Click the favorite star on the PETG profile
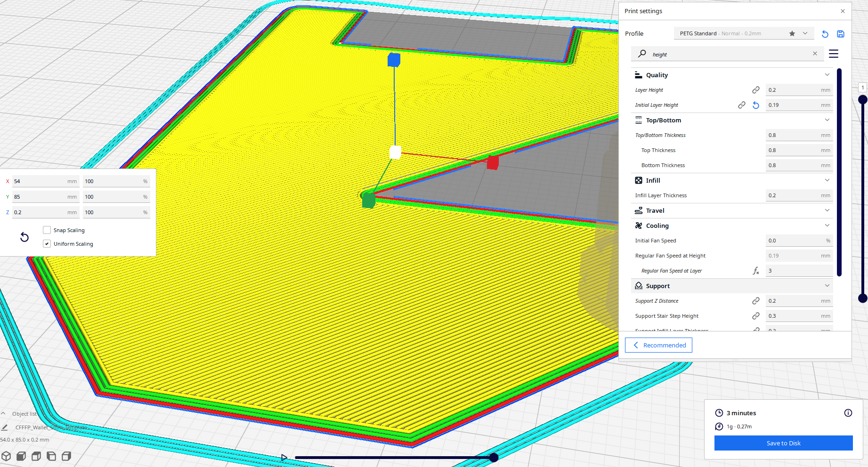The height and width of the screenshot is (467, 868). click(791, 33)
